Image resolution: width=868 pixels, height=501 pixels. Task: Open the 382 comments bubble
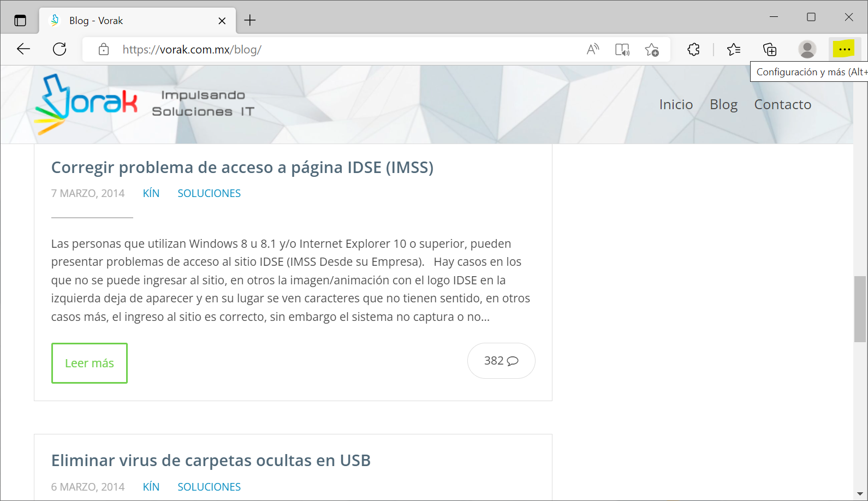[x=501, y=361]
